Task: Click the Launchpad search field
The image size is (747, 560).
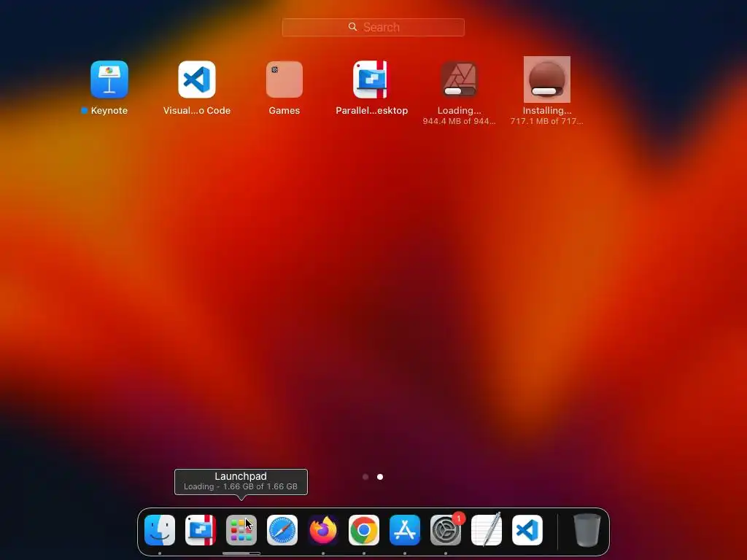Action: point(373,27)
